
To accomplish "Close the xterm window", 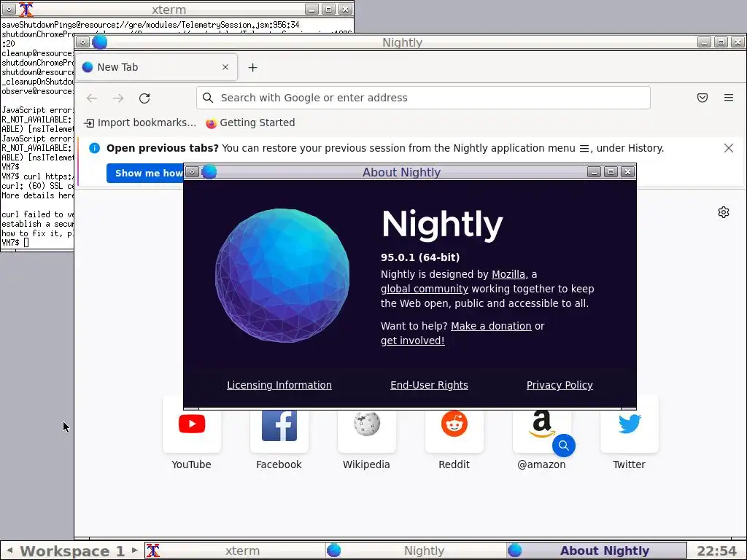I will [345, 9].
